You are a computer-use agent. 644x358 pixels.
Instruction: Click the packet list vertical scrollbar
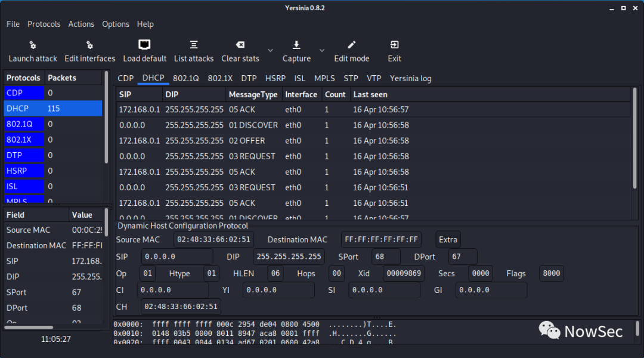tap(634, 143)
